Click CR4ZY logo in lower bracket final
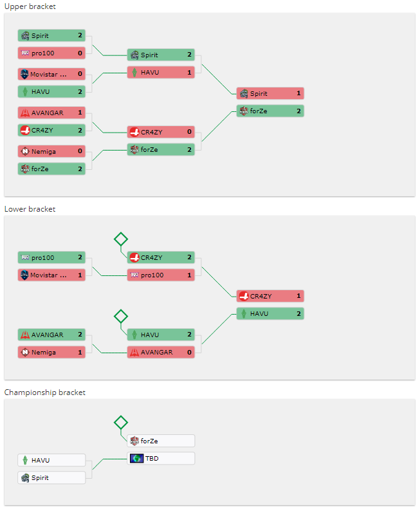This screenshot has width=420, height=507. (244, 296)
